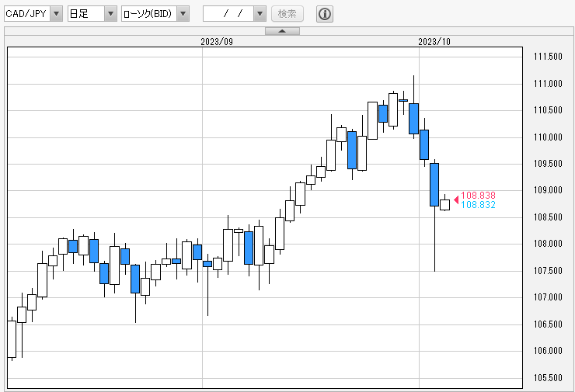
Task: Click the 108.500 price axis label
Action: pos(548,217)
